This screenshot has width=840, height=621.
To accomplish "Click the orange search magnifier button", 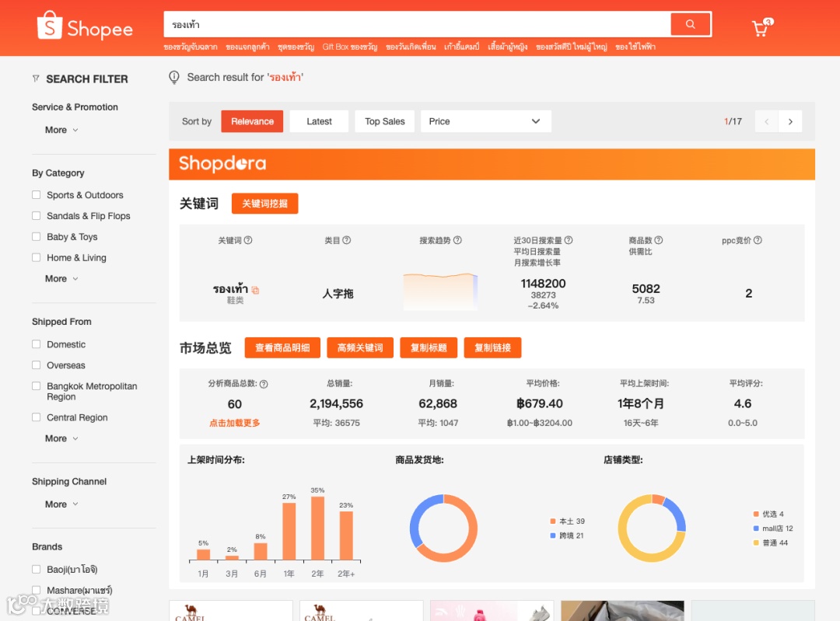I will point(690,24).
